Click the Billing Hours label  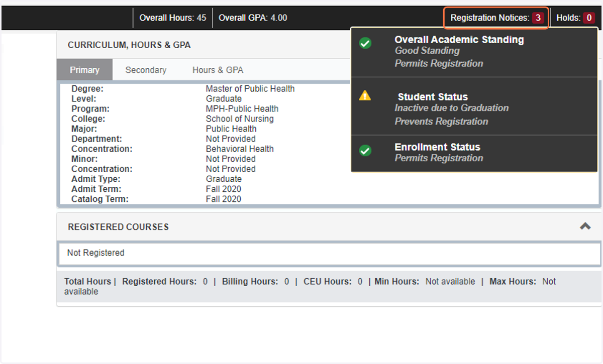[x=250, y=282]
